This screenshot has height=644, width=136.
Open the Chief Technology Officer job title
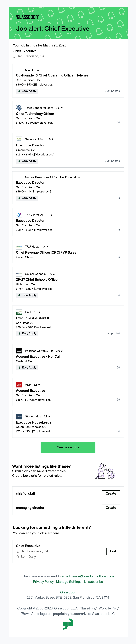click(35, 114)
